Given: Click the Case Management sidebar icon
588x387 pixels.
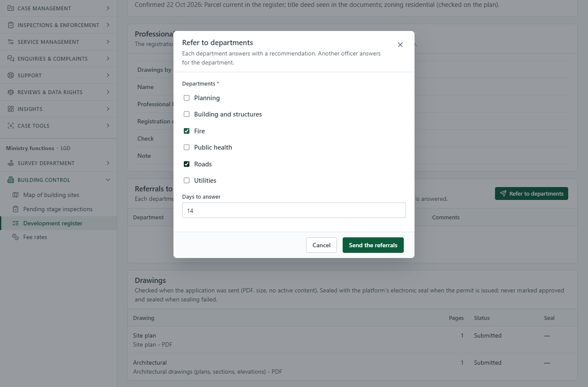Looking at the screenshot, I should point(11,8).
